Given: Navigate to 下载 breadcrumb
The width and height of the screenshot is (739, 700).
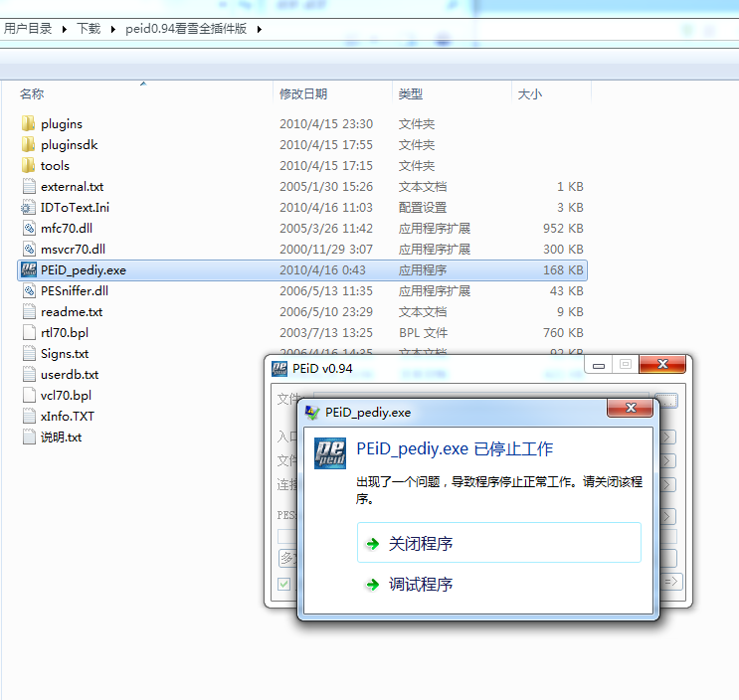Looking at the screenshot, I should coord(89,29).
